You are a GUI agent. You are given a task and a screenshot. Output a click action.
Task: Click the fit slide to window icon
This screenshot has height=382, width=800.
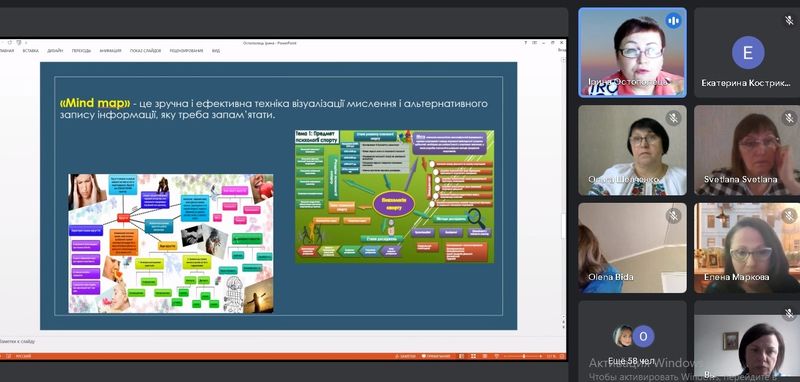(562, 356)
